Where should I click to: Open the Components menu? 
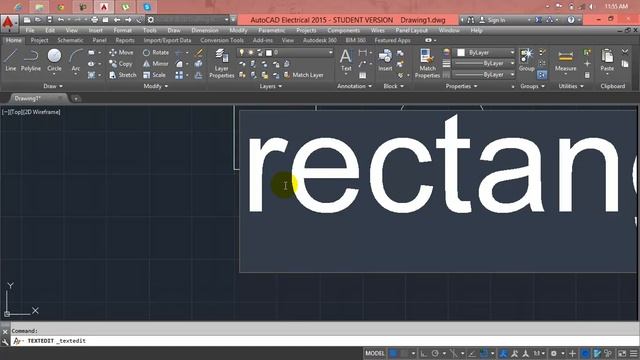click(344, 31)
